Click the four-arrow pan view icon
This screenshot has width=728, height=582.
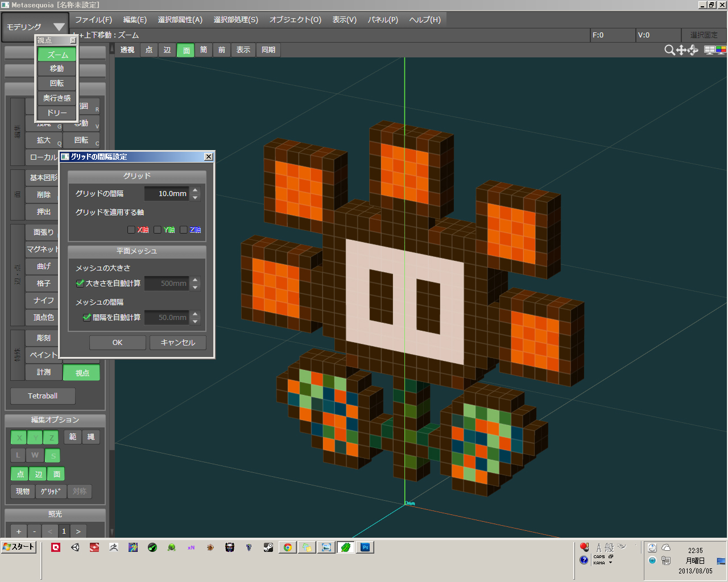[x=681, y=50]
